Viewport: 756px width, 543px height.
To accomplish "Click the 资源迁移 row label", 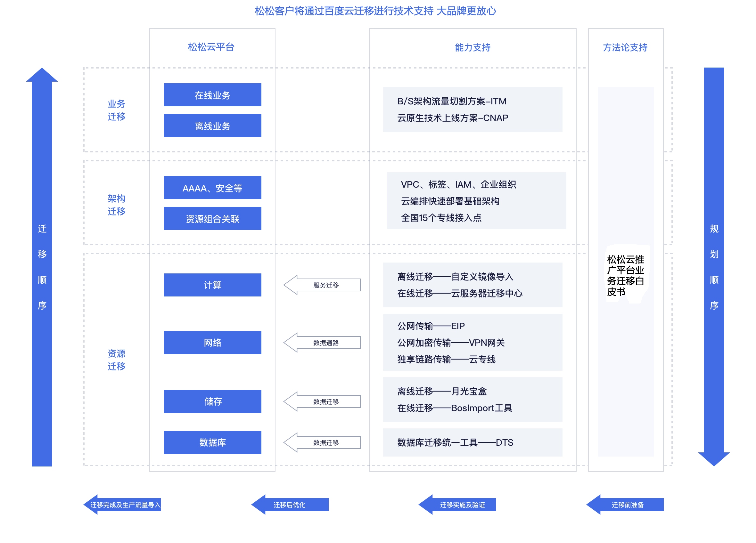I will tap(116, 360).
